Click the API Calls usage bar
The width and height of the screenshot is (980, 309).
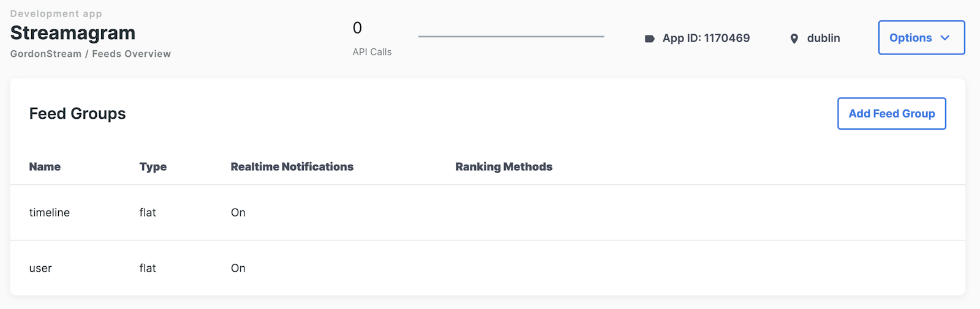click(511, 37)
